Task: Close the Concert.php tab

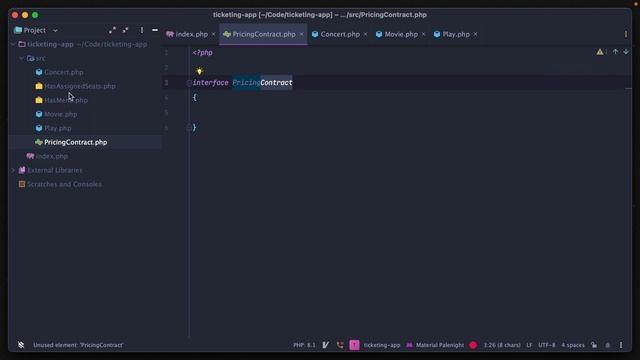Action: [x=365, y=34]
